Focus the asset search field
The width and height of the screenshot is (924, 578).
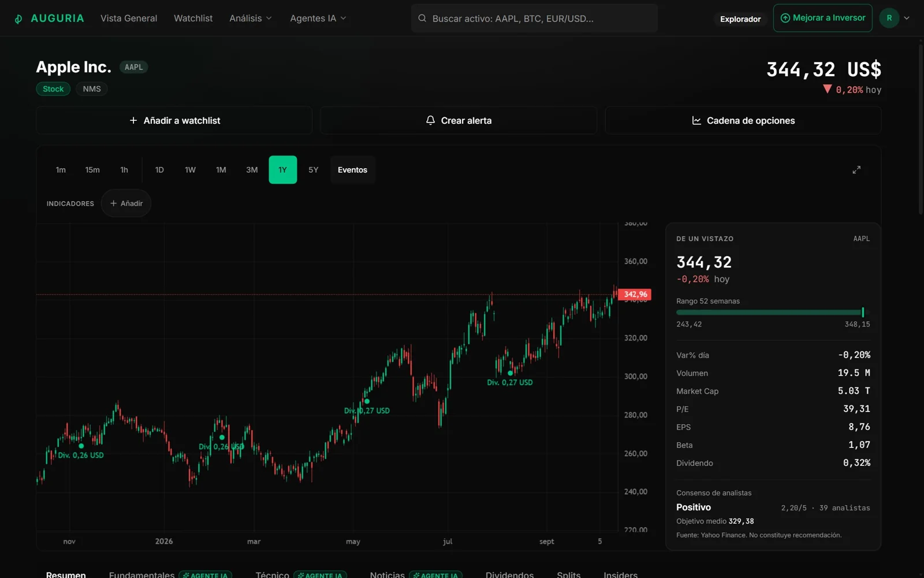(x=534, y=18)
